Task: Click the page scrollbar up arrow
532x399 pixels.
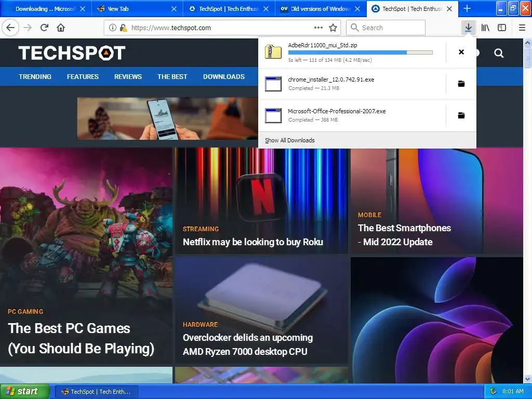Action: [528, 43]
